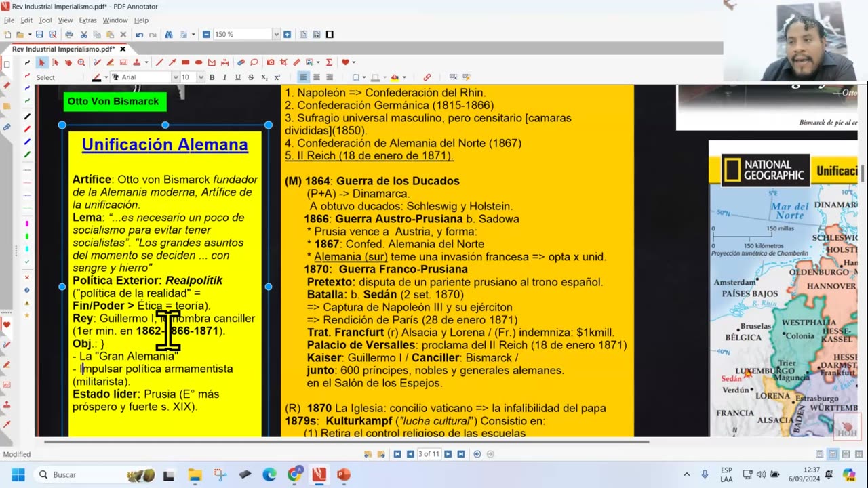This screenshot has width=868, height=488.
Task: Open Windows Start menu
Action: (18, 474)
